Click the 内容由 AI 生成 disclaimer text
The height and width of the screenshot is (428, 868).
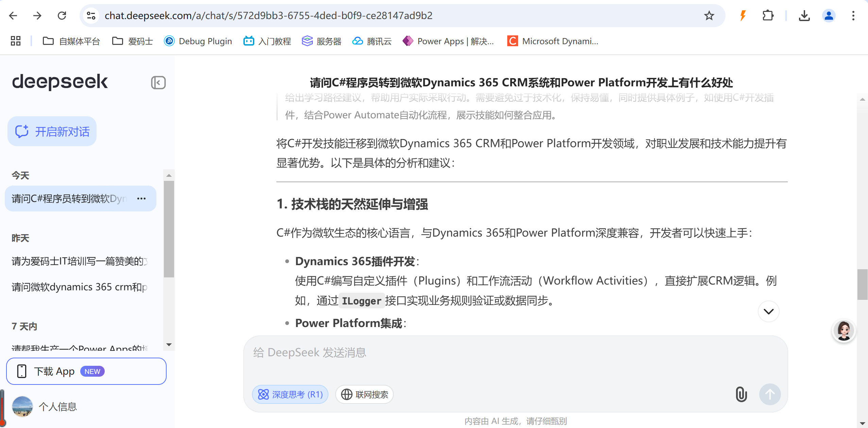[515, 421]
